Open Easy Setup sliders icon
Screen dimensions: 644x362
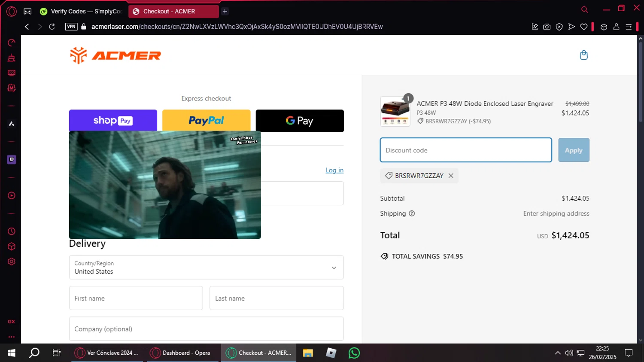[x=629, y=27]
